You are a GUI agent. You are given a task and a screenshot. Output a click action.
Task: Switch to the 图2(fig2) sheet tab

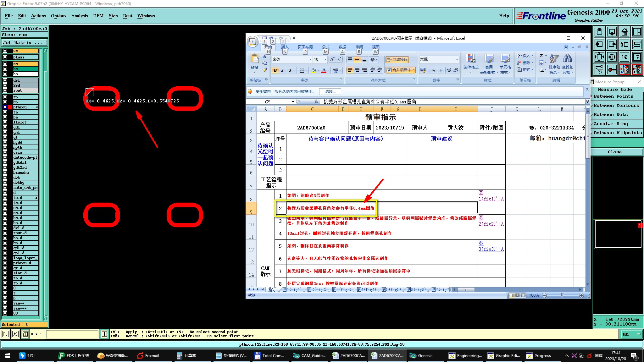click(x=317, y=289)
